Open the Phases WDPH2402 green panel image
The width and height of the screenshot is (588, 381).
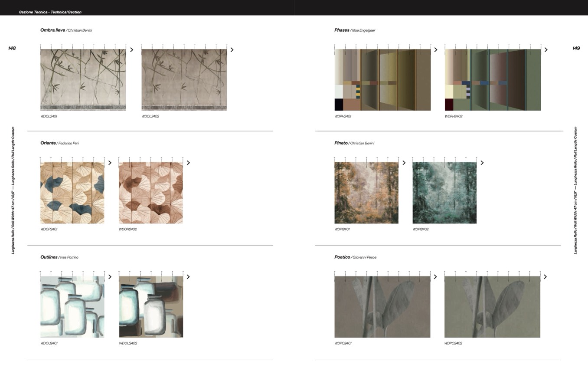tap(493, 80)
